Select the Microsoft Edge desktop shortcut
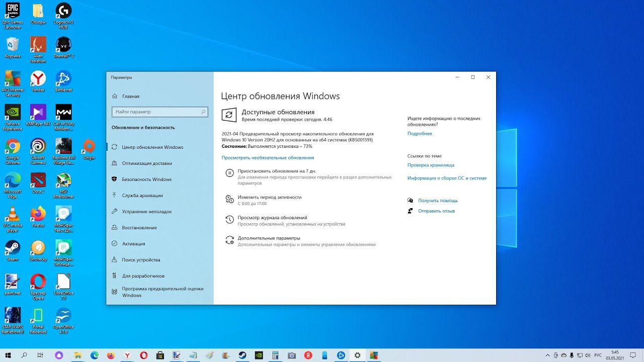The width and height of the screenshot is (644, 362). (x=13, y=185)
